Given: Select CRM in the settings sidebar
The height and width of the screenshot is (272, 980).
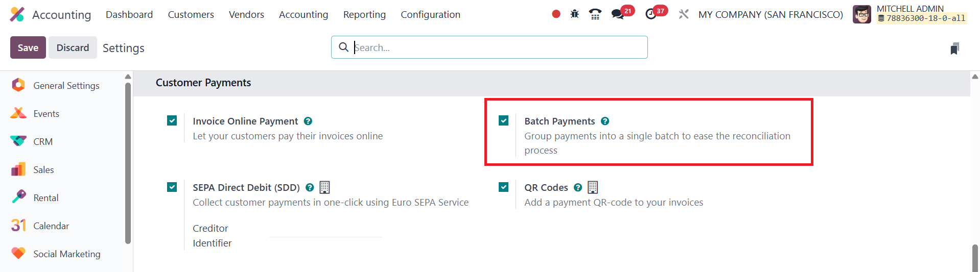Looking at the screenshot, I should [43, 142].
